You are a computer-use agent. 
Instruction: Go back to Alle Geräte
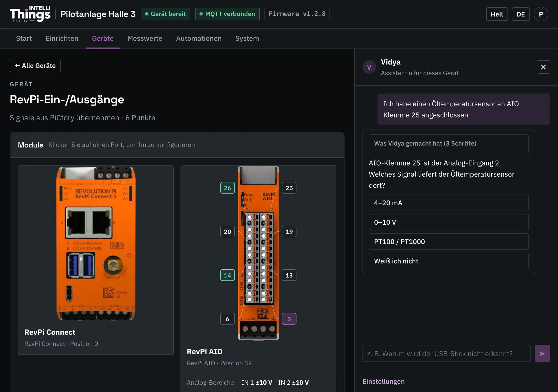tap(35, 66)
